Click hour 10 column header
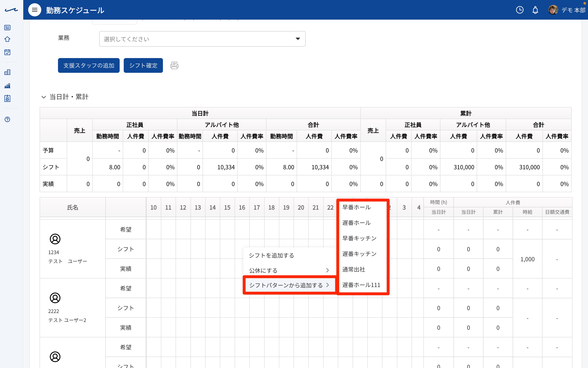 click(x=154, y=207)
